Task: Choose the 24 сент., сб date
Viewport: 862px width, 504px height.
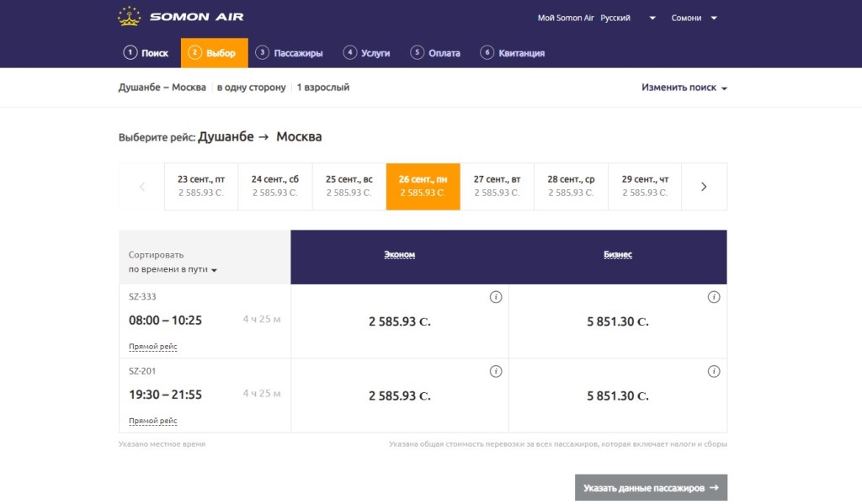Action: [x=275, y=186]
